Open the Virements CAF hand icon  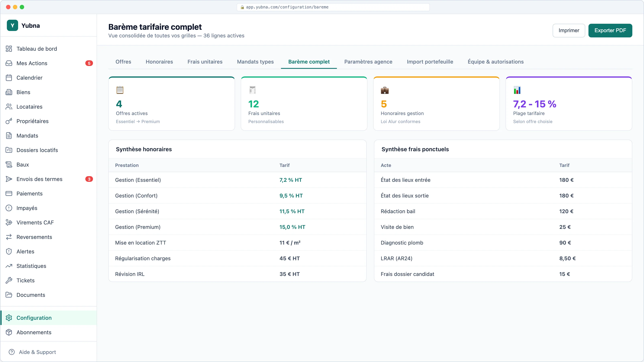(9, 223)
